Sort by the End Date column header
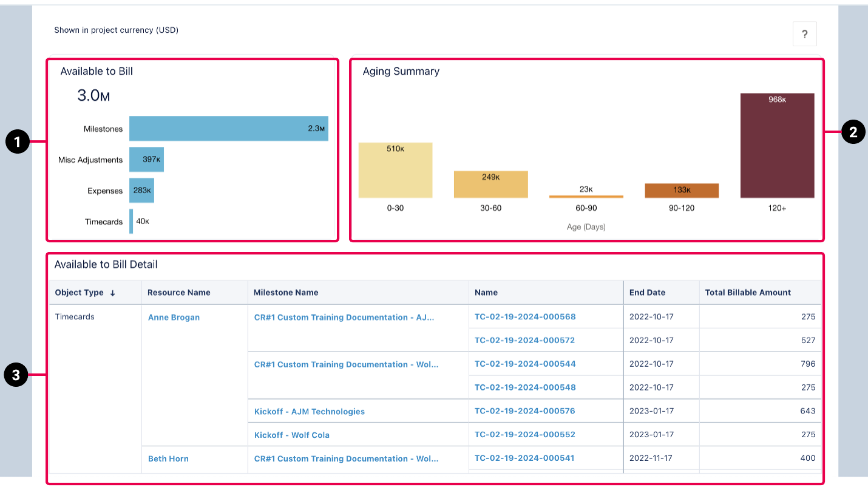Image resolution: width=868 pixels, height=487 pixels. pyautogui.click(x=647, y=293)
